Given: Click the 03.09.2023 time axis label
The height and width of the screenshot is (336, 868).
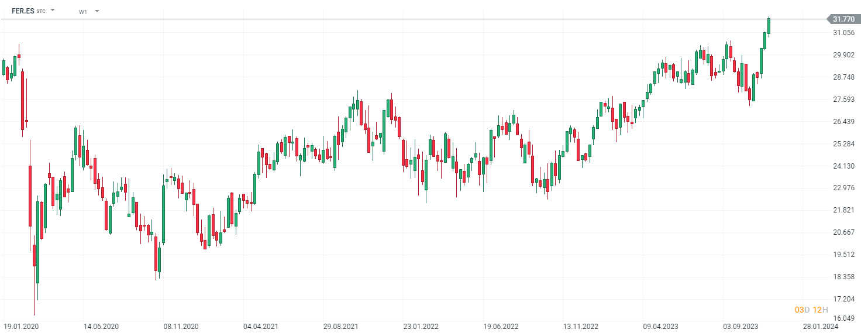Looking at the screenshot, I should click(x=740, y=326).
